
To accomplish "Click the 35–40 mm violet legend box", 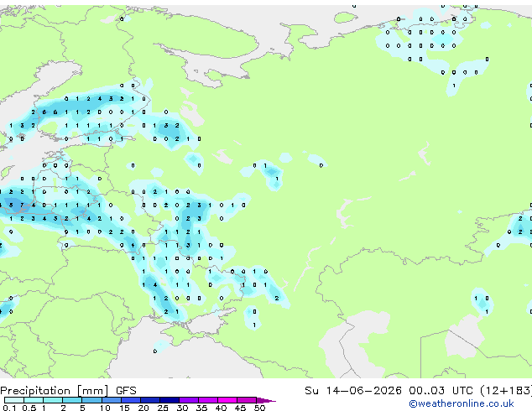I will pyautogui.click(x=208, y=400).
